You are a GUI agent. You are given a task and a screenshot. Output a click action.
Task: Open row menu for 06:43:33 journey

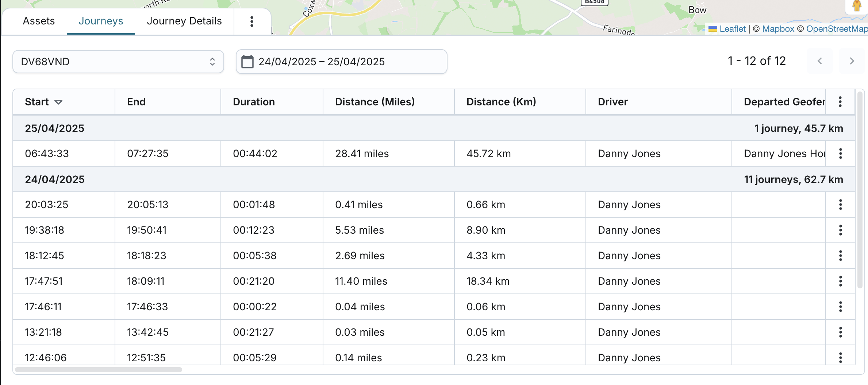pyautogui.click(x=840, y=153)
